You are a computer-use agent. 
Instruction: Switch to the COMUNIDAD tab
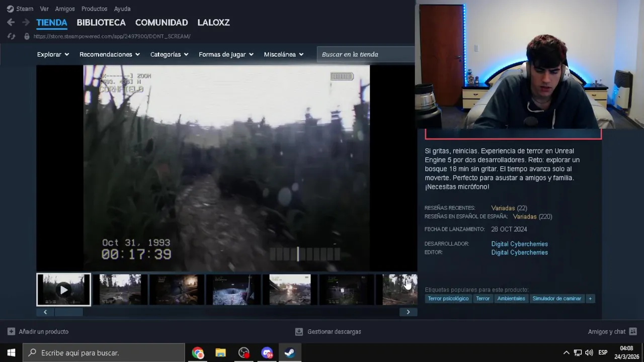[162, 23]
